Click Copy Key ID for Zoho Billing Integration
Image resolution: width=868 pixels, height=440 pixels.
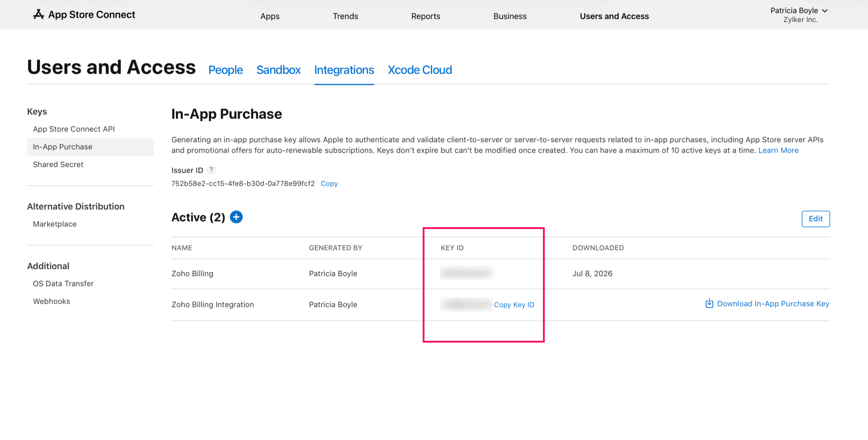pos(514,305)
